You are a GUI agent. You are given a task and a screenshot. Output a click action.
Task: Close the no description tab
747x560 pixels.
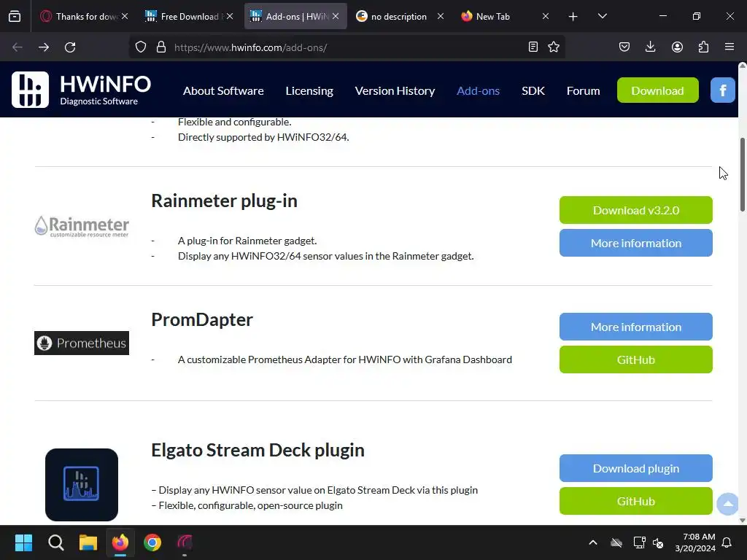click(x=440, y=16)
